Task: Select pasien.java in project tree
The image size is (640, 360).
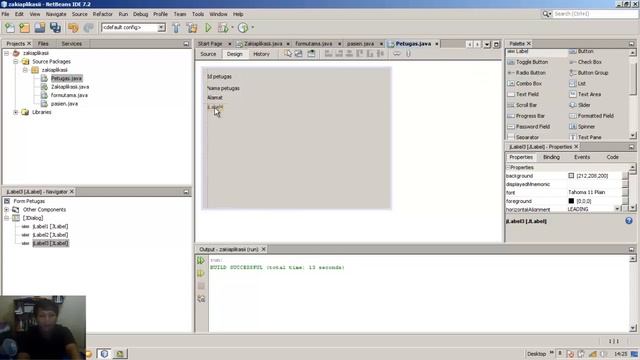Action: pyautogui.click(x=64, y=104)
